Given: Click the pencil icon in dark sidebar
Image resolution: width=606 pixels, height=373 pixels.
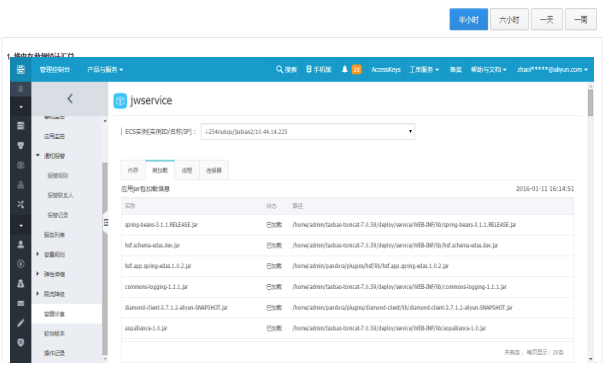Looking at the screenshot, I should pyautogui.click(x=21, y=323).
